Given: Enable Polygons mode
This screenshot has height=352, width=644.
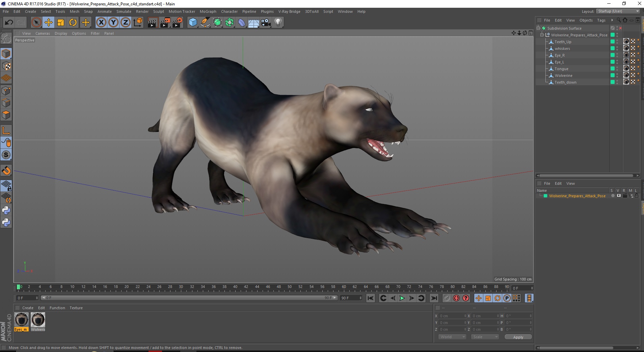Looking at the screenshot, I should tap(6, 115).
